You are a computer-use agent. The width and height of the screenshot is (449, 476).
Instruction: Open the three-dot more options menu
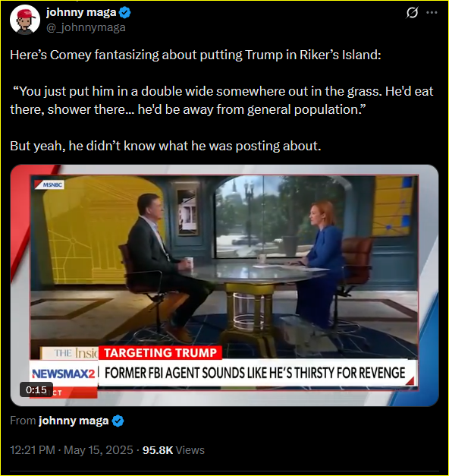pos(432,12)
